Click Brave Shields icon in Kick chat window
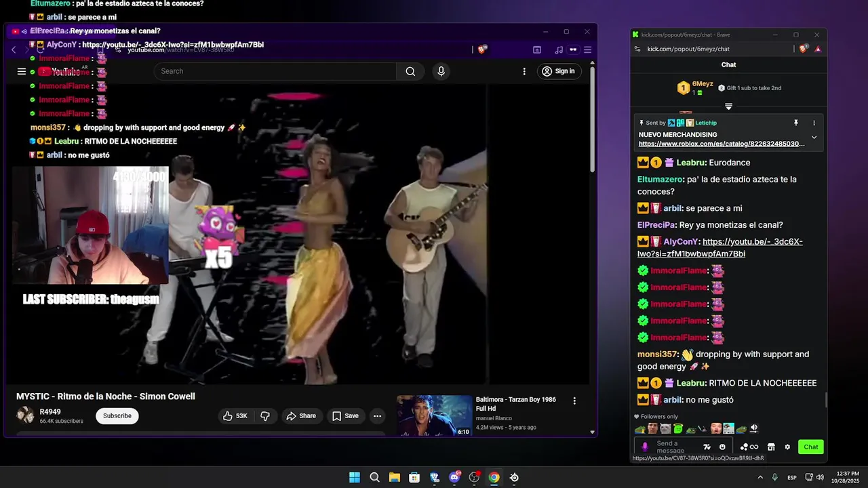 point(804,49)
